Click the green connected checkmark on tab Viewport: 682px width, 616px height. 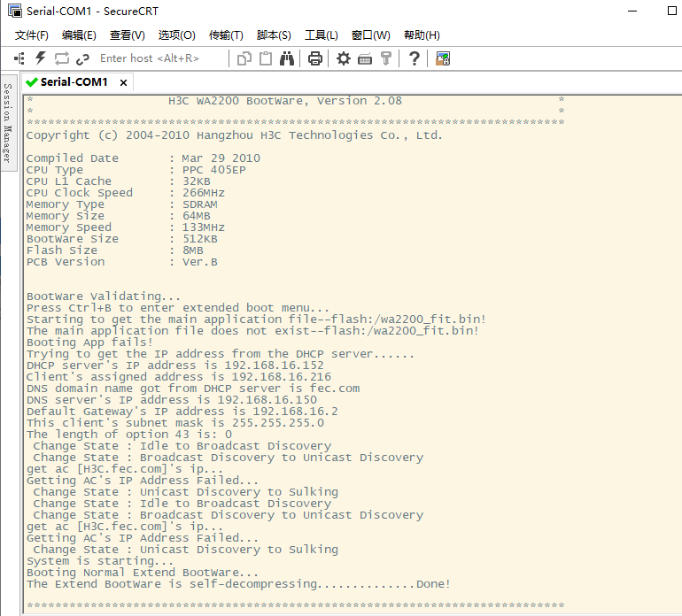pyautogui.click(x=32, y=81)
